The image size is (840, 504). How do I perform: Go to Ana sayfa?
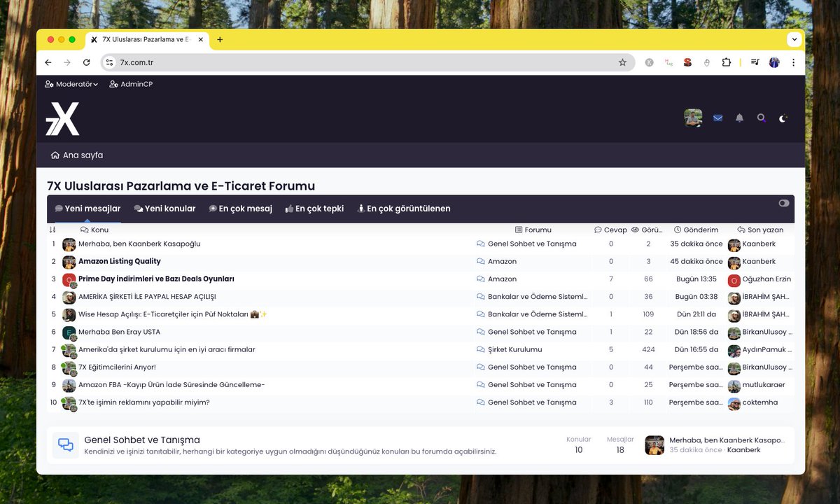pyautogui.click(x=77, y=155)
